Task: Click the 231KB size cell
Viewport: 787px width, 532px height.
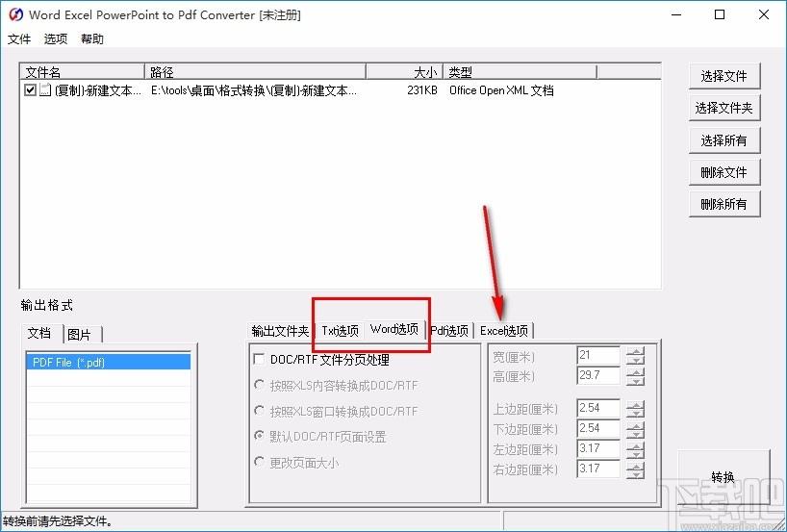Action: 422,90
